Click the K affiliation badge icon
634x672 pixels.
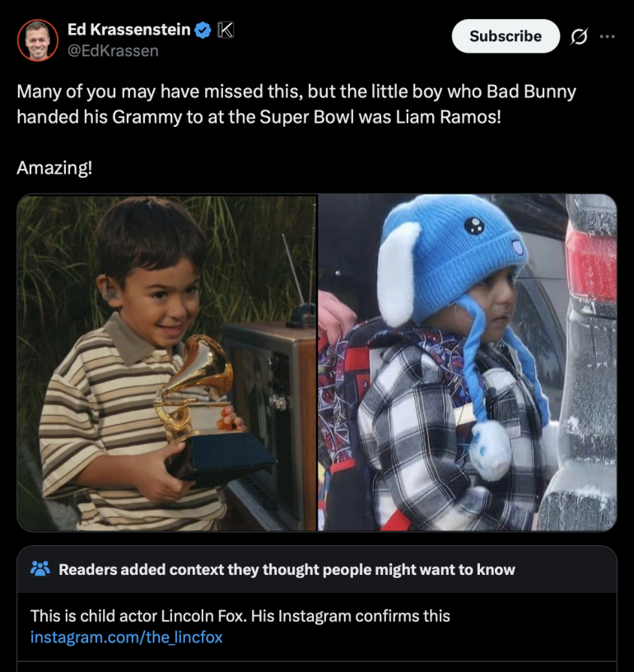point(226,30)
